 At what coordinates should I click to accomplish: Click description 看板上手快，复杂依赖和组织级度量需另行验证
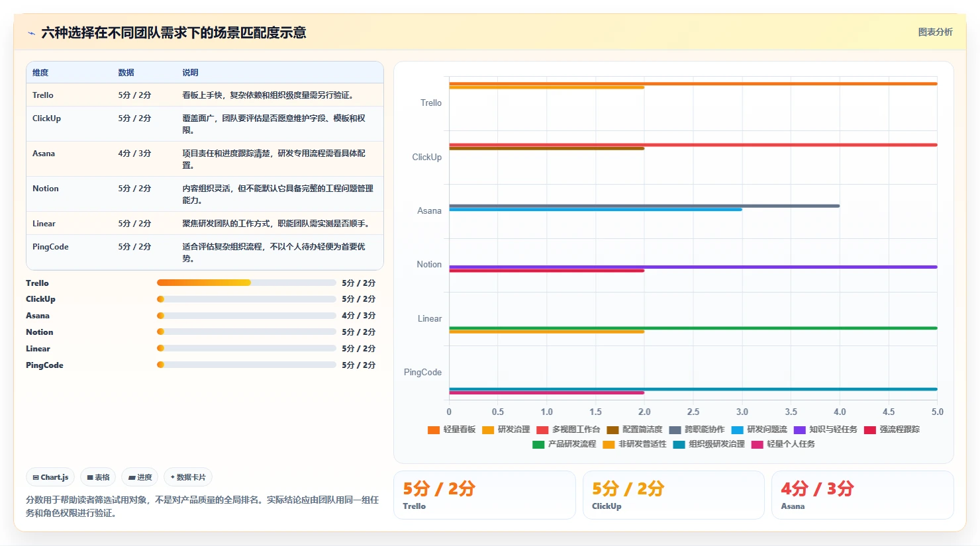click(x=268, y=95)
